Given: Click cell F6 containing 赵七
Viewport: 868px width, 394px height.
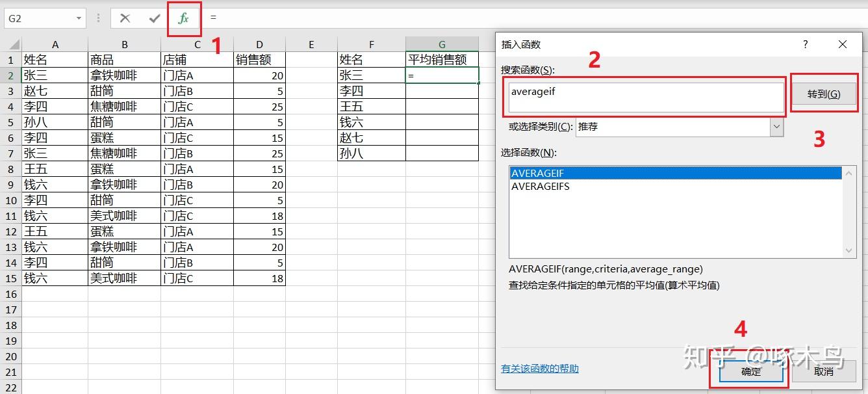Looking at the screenshot, I should (x=372, y=138).
